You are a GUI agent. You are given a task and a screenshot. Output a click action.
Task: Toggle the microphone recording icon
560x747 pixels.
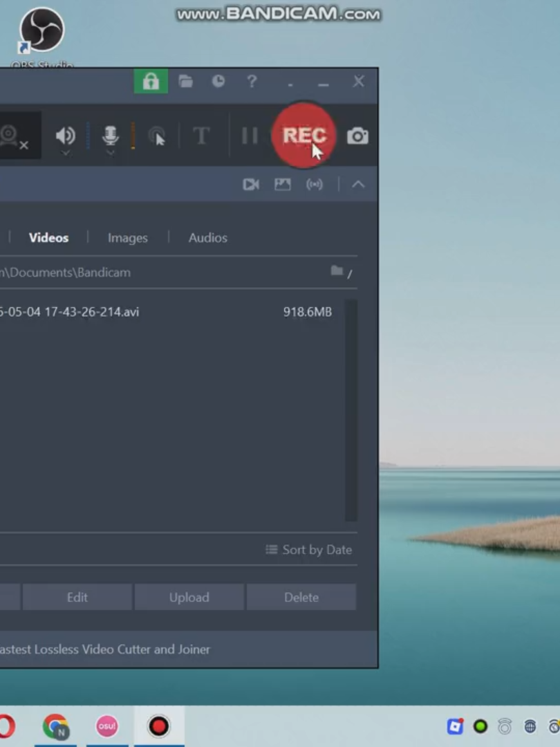[110, 136]
